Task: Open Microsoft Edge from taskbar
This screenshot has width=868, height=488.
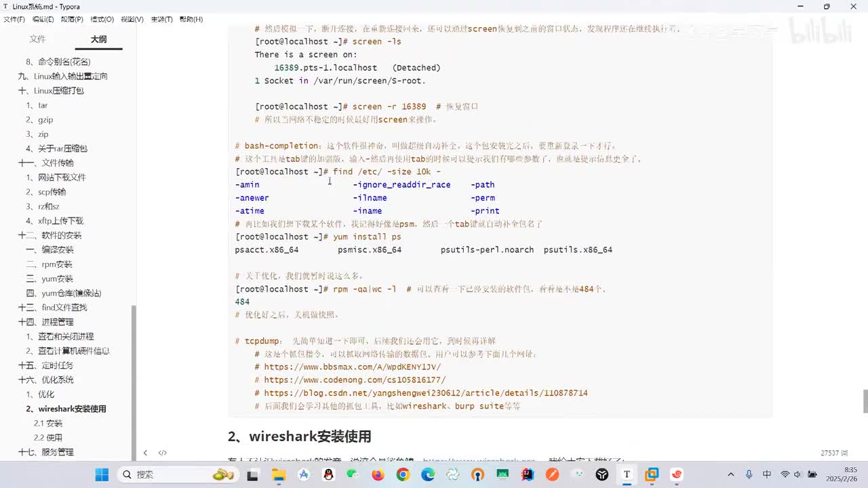Action: click(428, 474)
